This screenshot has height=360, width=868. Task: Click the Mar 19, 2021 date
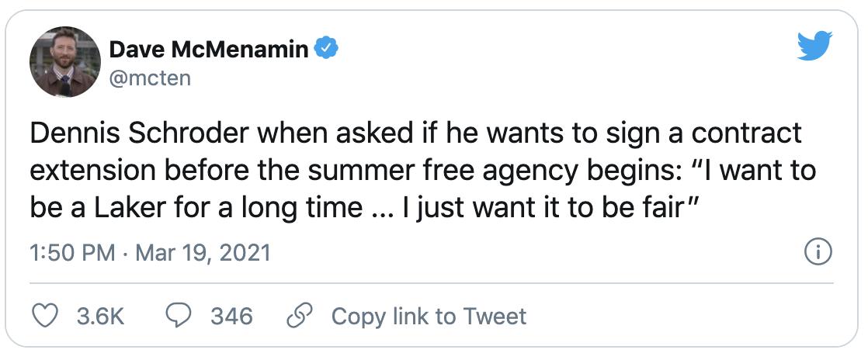[x=205, y=254]
